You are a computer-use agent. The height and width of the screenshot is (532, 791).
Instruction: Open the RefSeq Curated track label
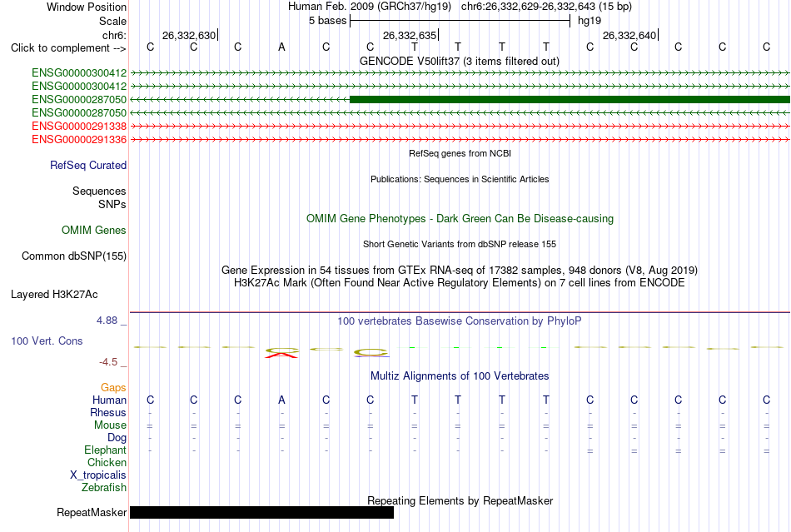pyautogui.click(x=88, y=166)
